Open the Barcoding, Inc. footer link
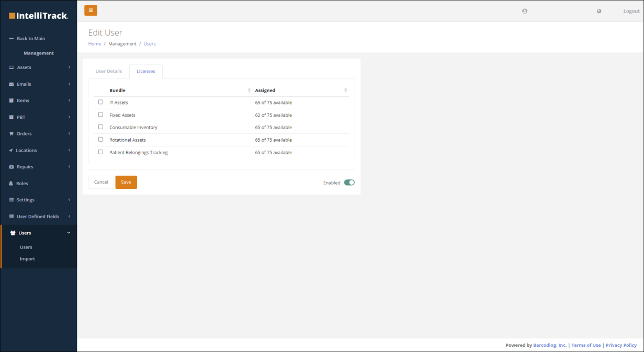 pyautogui.click(x=550, y=345)
